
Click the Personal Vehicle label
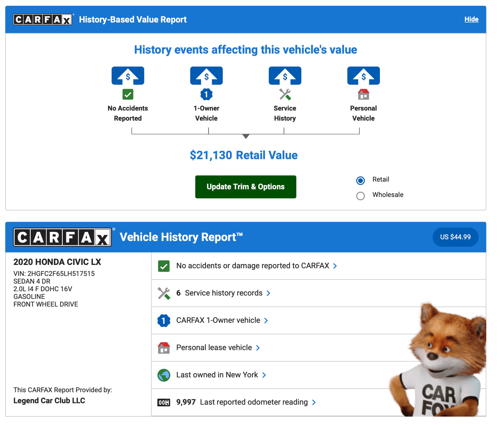pos(363,113)
